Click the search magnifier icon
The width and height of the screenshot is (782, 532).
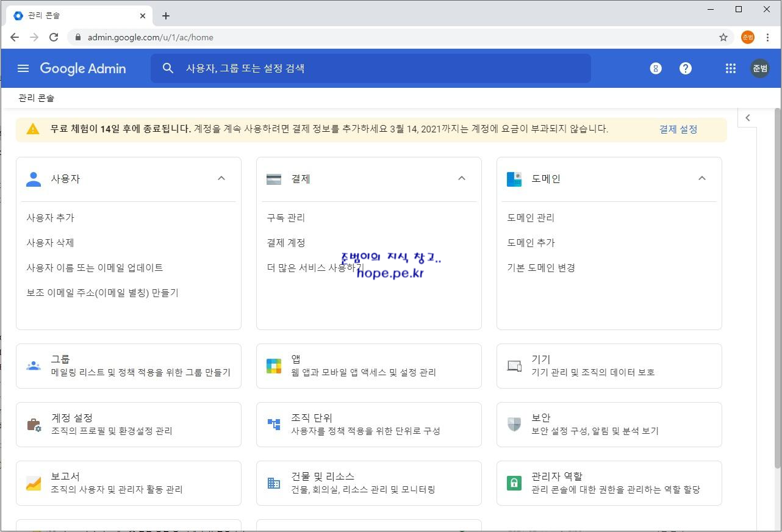168,68
